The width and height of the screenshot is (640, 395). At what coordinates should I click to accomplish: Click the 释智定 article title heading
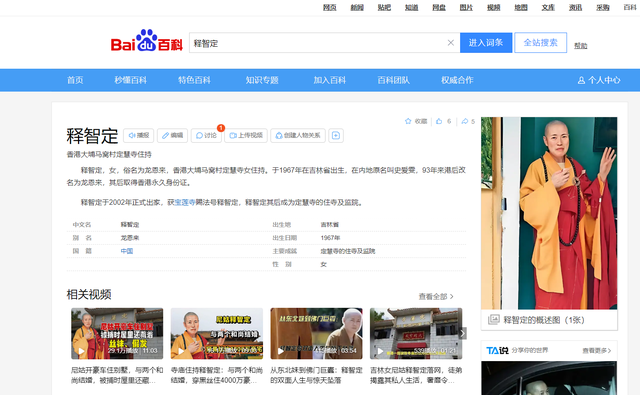[92, 136]
